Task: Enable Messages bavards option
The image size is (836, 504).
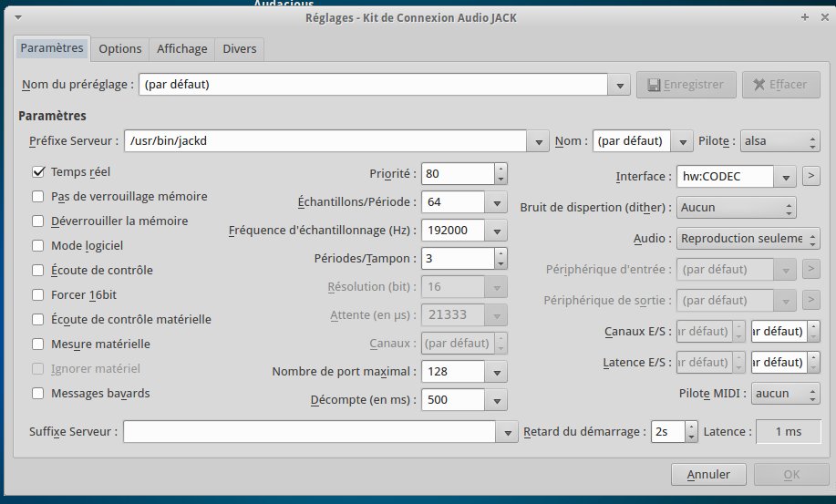Action: [x=38, y=393]
